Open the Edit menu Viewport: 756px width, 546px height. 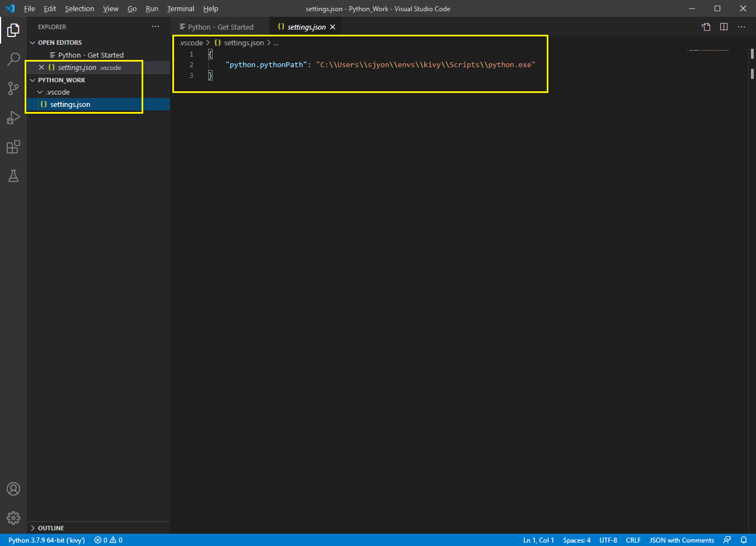(x=50, y=8)
